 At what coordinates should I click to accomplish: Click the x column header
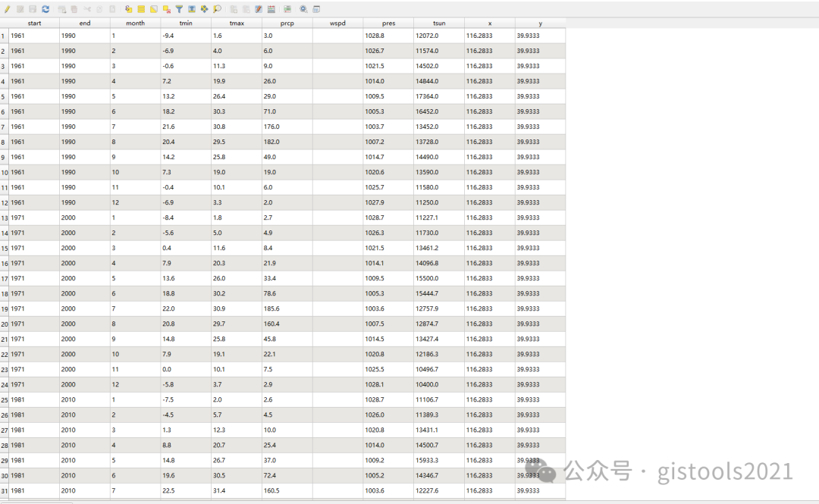[490, 23]
